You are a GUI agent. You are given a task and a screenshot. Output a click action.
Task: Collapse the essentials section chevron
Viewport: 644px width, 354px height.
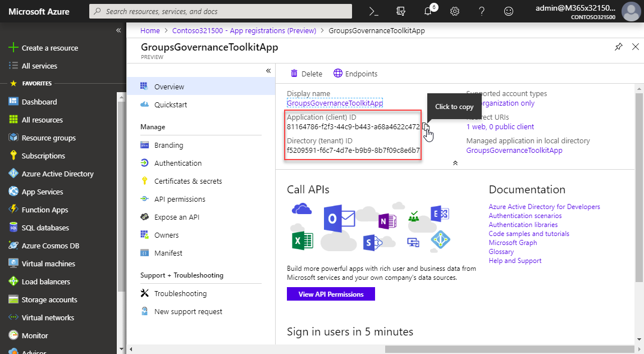[455, 163]
